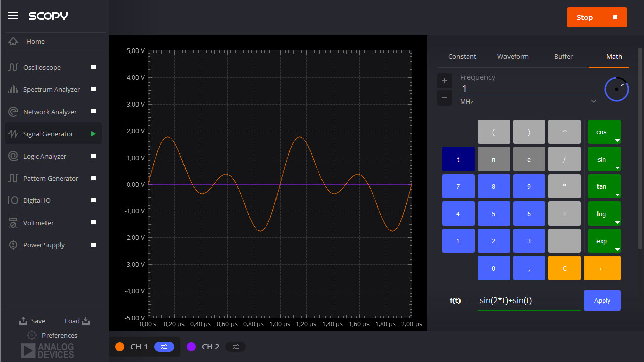Click the divide / key
Viewport: 644px width, 362px height.
pyautogui.click(x=565, y=159)
